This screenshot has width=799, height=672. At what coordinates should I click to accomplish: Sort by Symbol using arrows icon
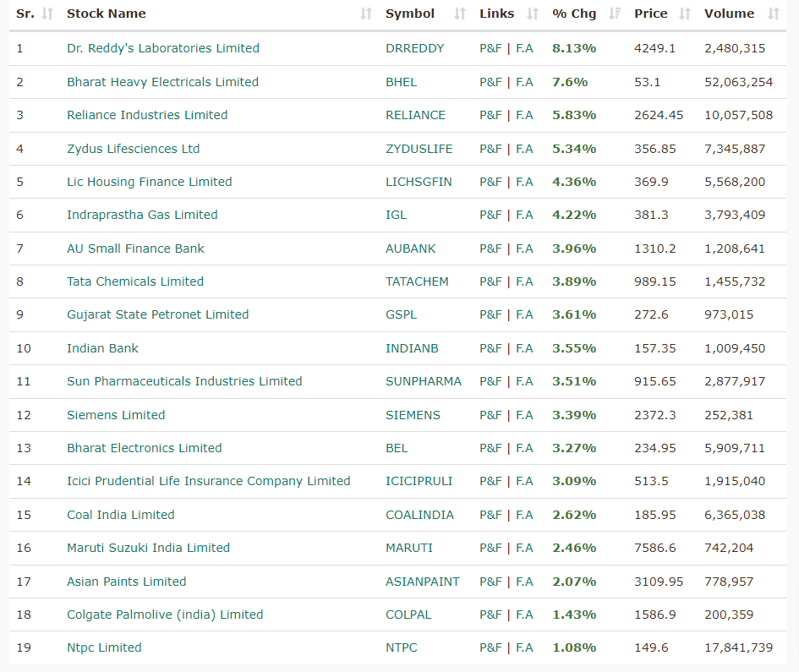[460, 14]
